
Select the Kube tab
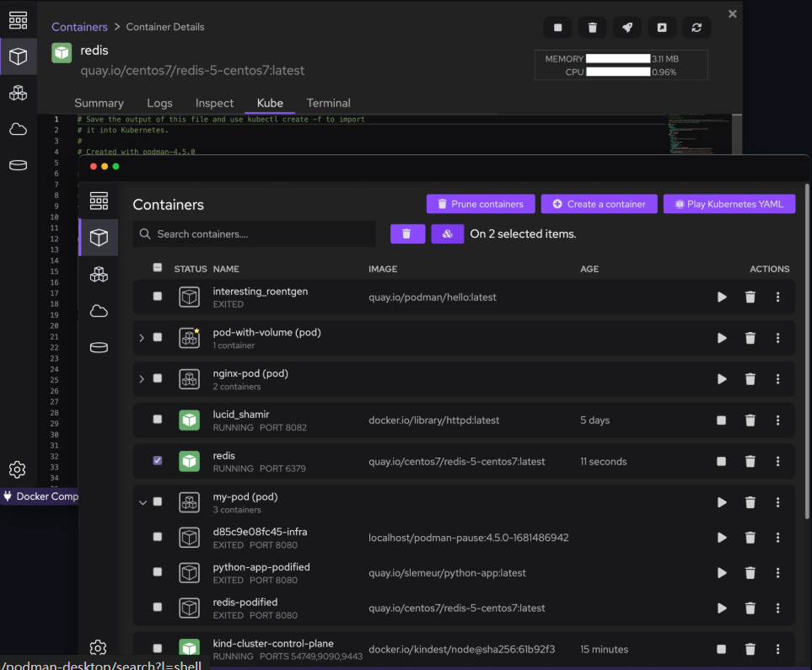[x=270, y=103]
